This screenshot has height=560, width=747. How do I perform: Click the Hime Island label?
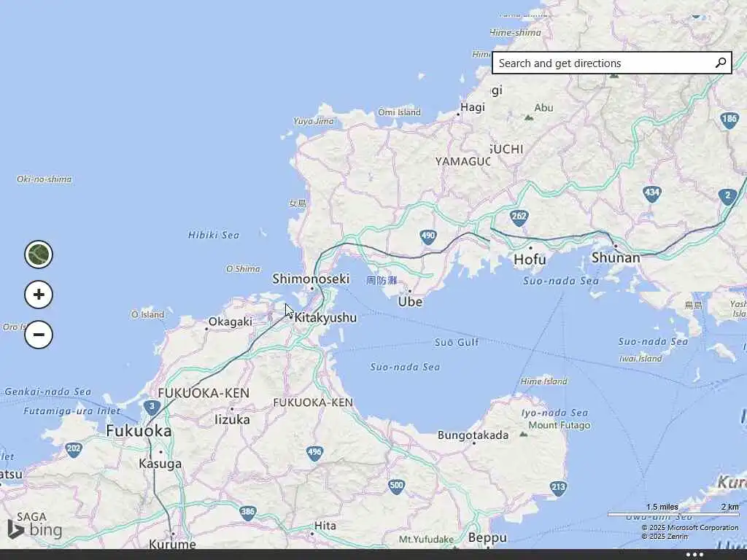coord(543,381)
